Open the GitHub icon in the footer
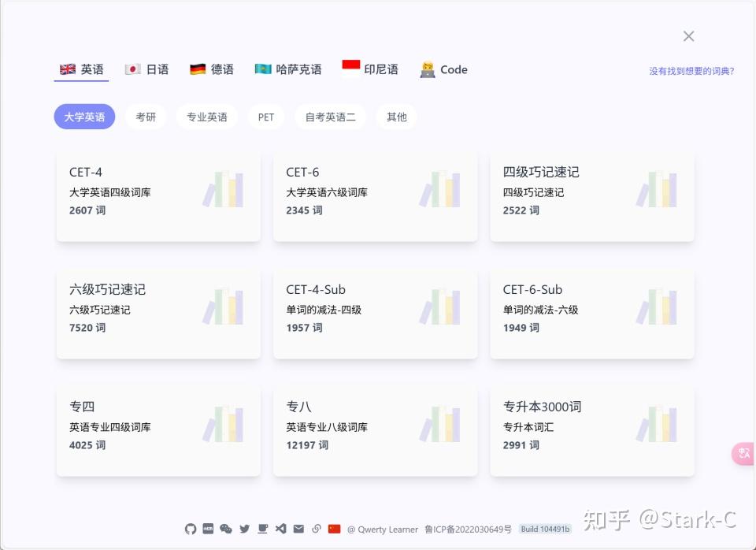The image size is (756, 550). [191, 529]
